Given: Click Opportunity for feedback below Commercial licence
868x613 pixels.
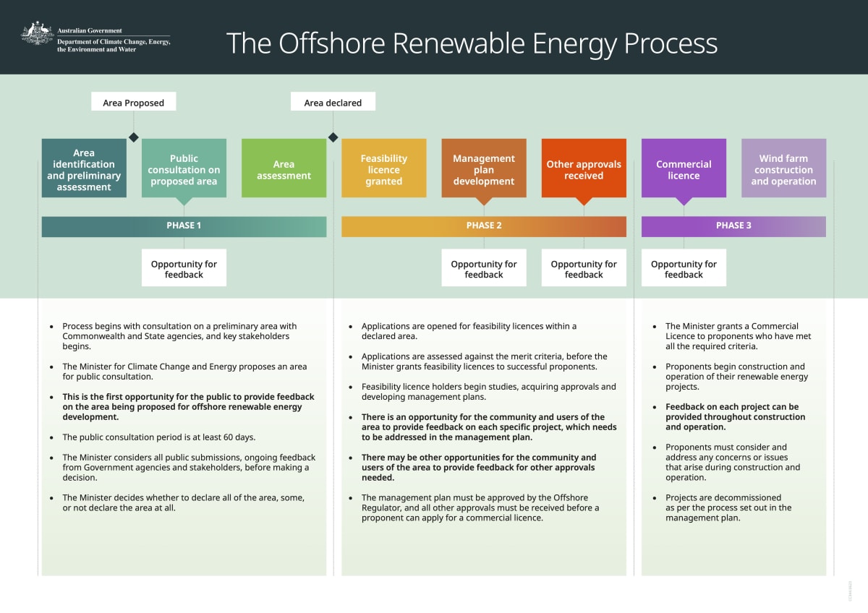Looking at the screenshot, I should [x=684, y=269].
